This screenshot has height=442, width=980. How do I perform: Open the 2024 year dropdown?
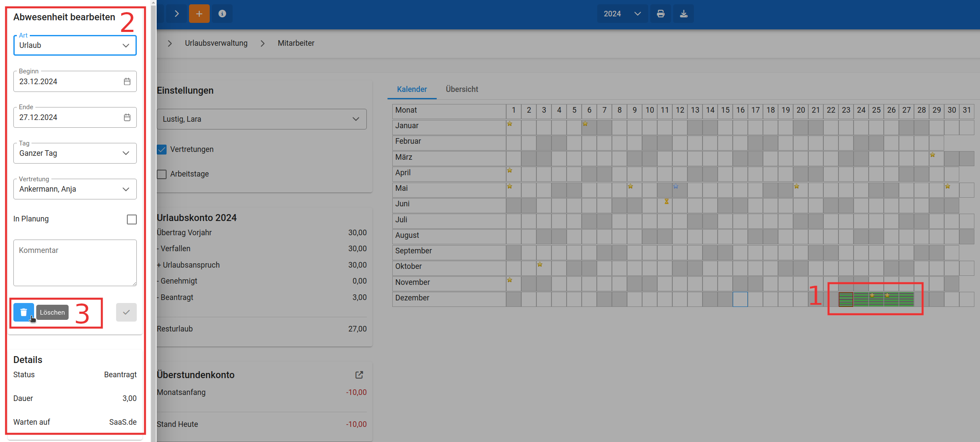click(x=622, y=14)
